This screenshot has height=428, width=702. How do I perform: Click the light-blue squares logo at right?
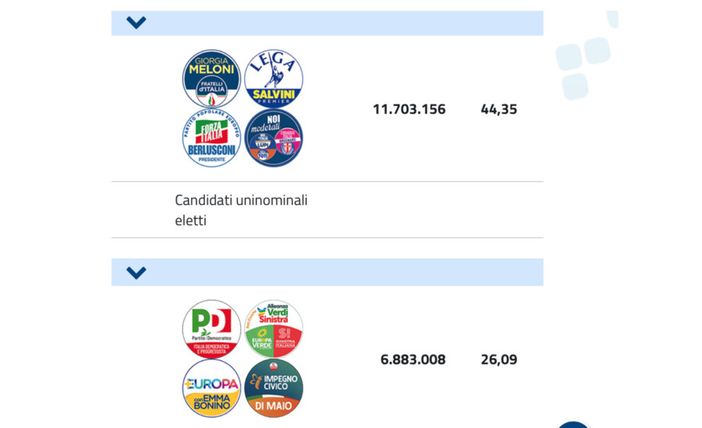click(x=583, y=67)
